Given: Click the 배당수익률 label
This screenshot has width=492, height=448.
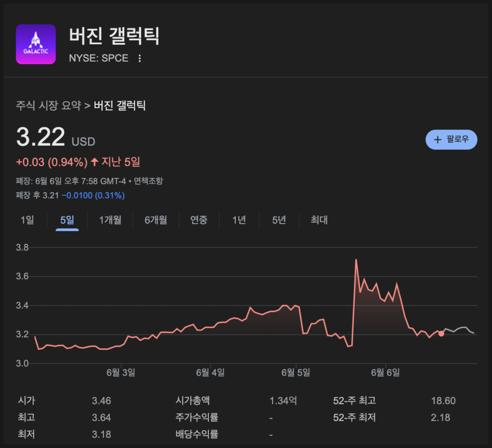Looking at the screenshot, I should (x=197, y=435).
